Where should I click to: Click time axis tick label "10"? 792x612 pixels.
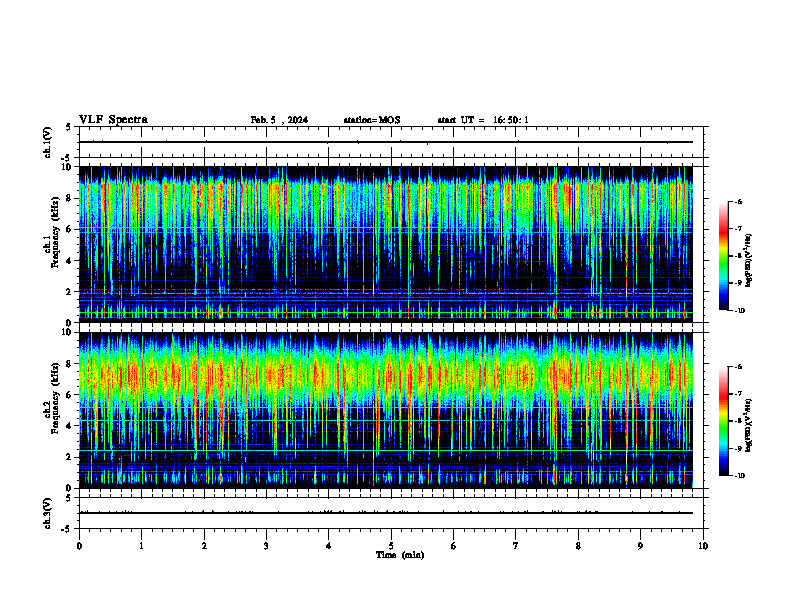point(703,546)
